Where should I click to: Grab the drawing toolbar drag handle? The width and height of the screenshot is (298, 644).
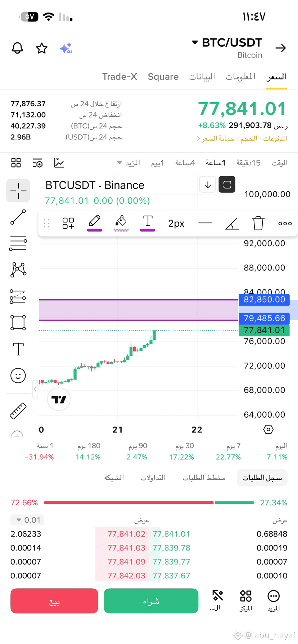click(x=46, y=223)
